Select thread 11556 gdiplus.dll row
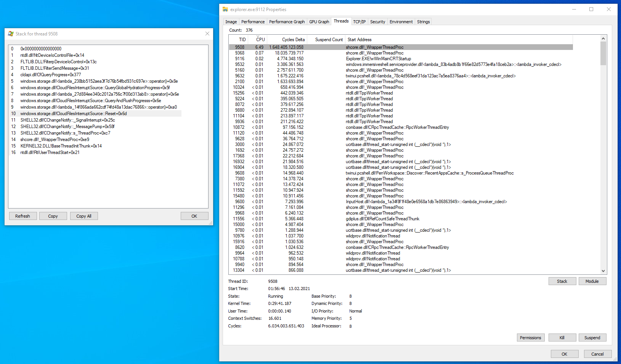Viewport: 621px width, 364px height. [x=401, y=219]
